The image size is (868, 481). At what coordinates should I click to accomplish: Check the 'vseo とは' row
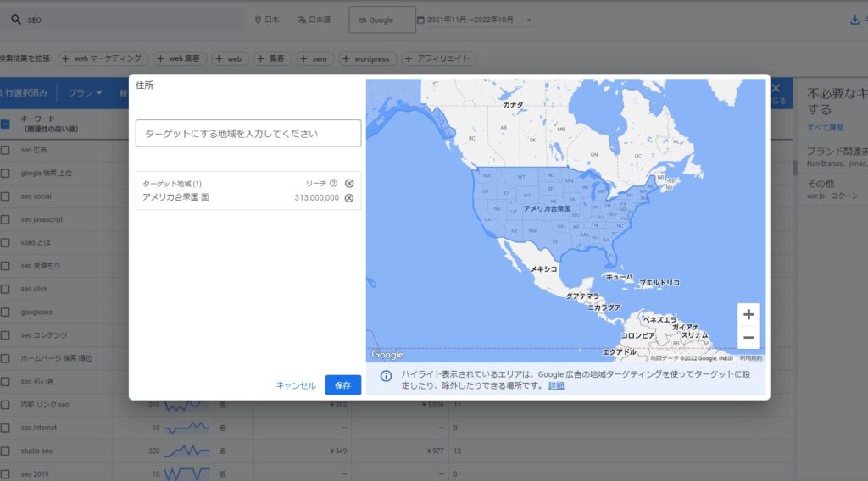5,243
